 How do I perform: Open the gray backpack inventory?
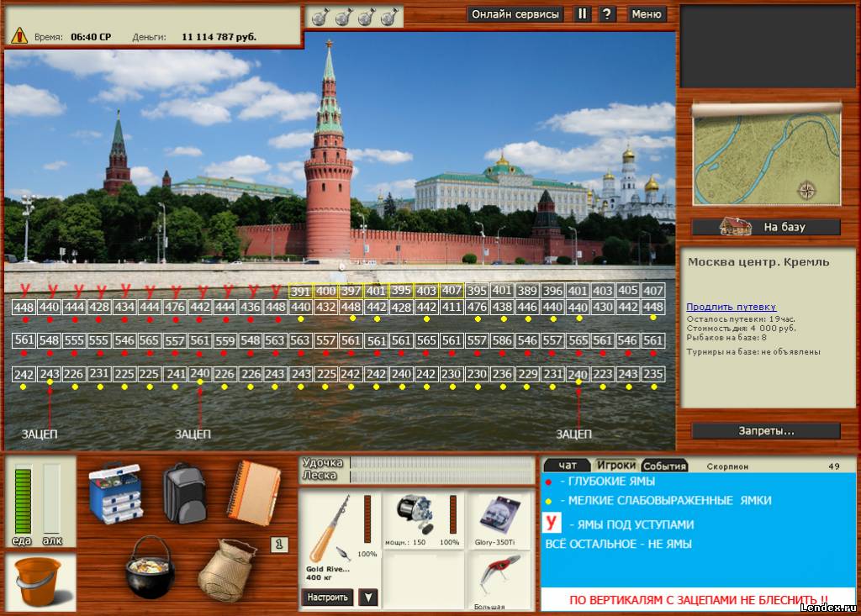point(184,492)
